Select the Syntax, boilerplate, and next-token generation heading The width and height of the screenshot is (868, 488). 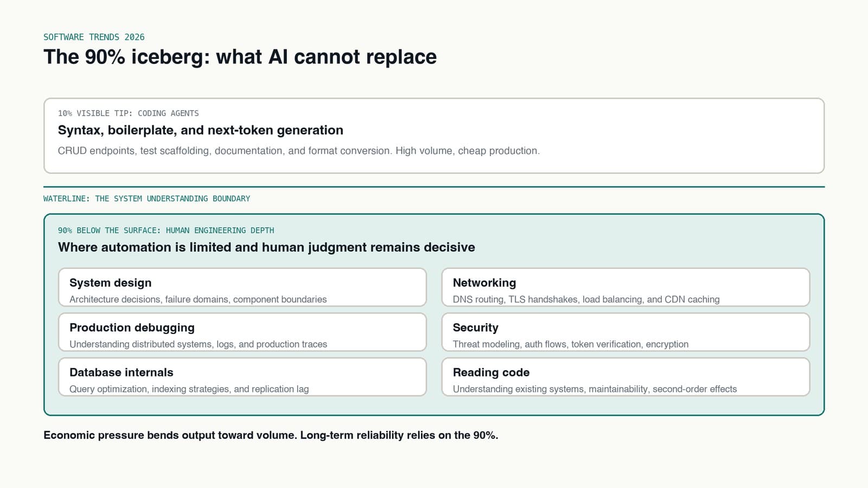tap(201, 130)
